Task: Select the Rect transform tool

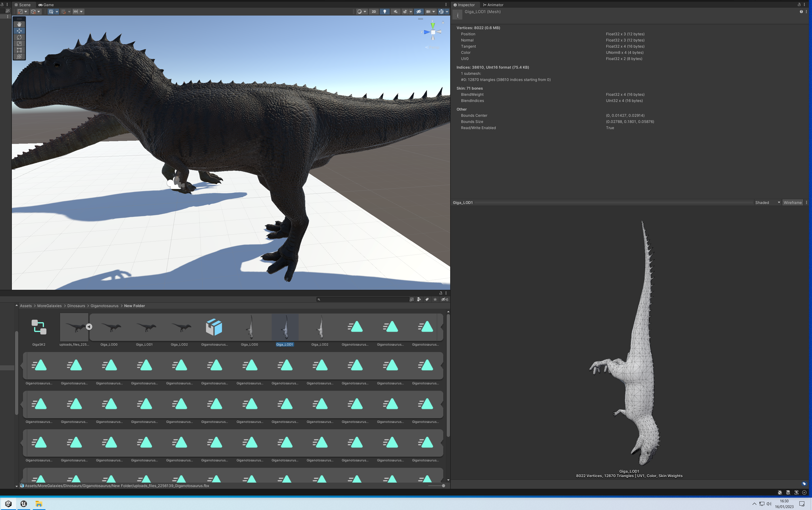Action: pos(19,50)
